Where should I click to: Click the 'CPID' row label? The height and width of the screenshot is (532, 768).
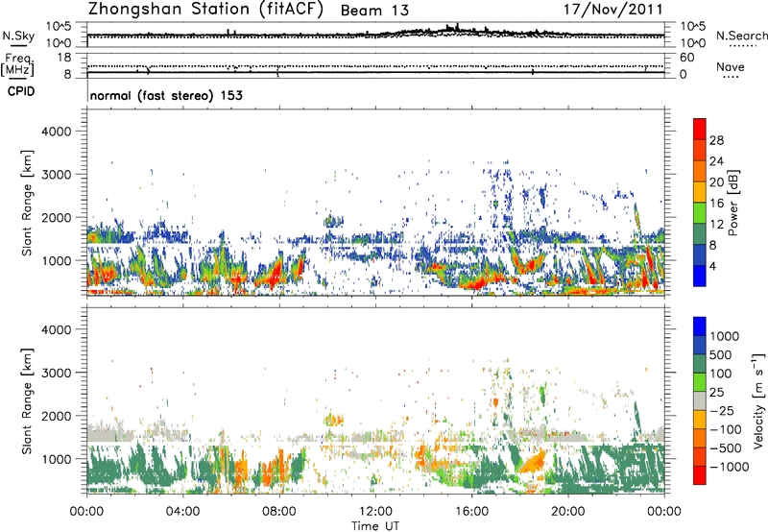(x=21, y=91)
